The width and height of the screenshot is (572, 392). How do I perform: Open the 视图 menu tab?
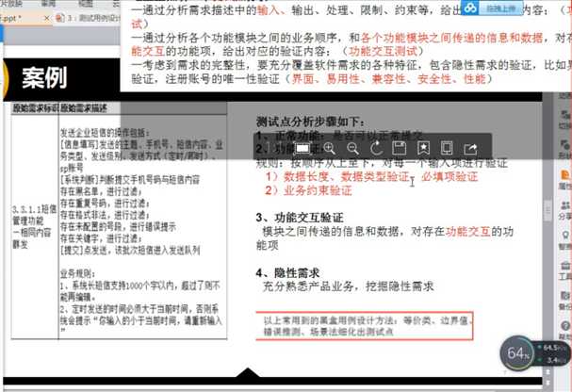[86, 4]
